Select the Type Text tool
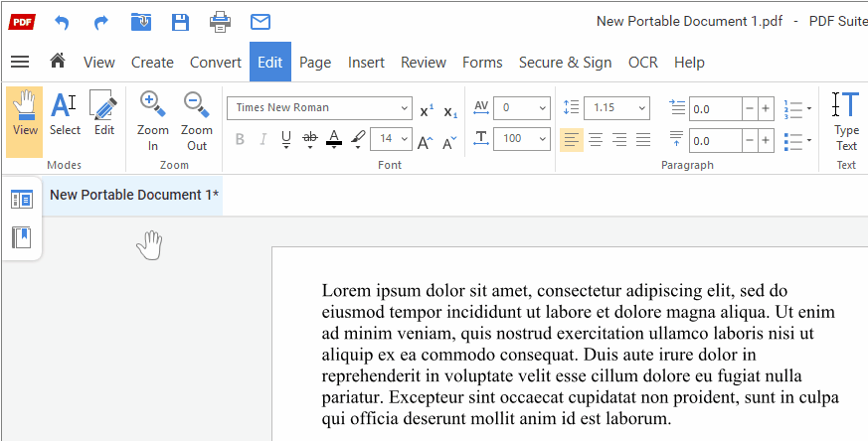 tap(846, 121)
